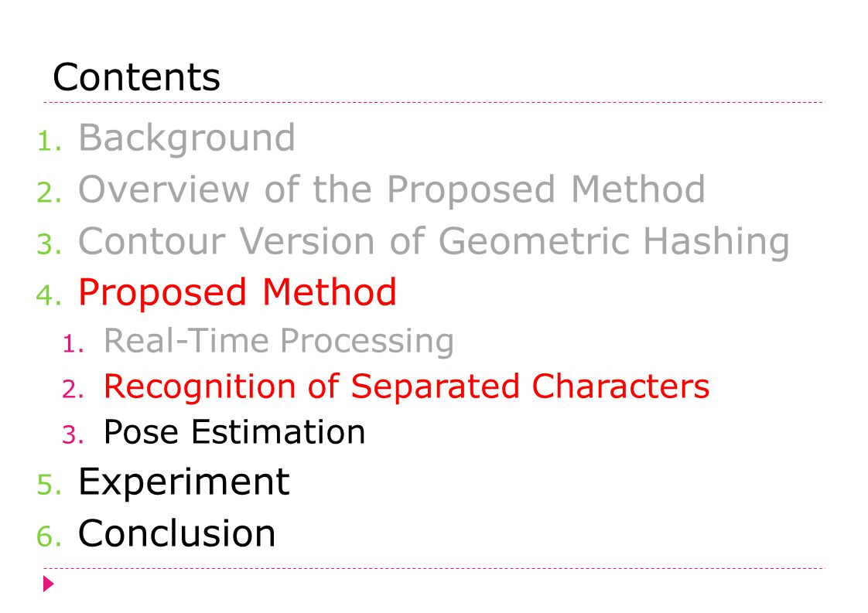868x613 pixels.
Task: Click the Pose Estimation sub-item
Action: point(234,431)
